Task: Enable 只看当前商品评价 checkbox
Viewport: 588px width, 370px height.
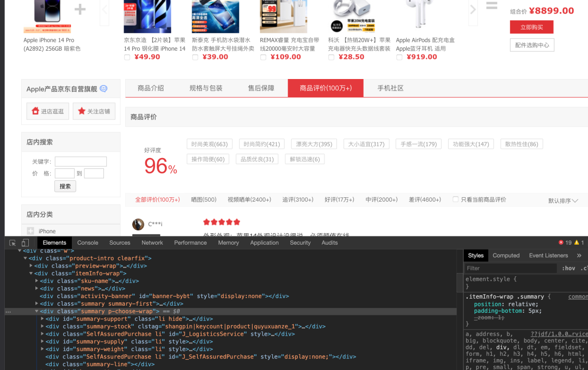Action: point(455,199)
